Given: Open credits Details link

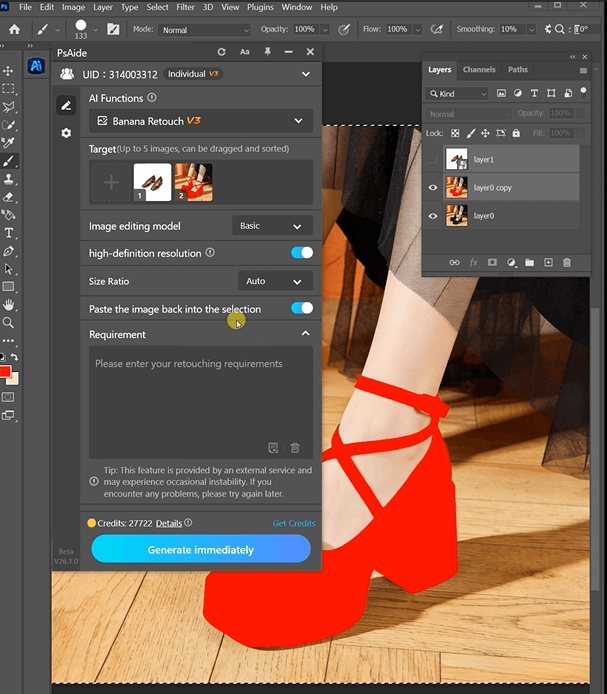Looking at the screenshot, I should click(169, 523).
